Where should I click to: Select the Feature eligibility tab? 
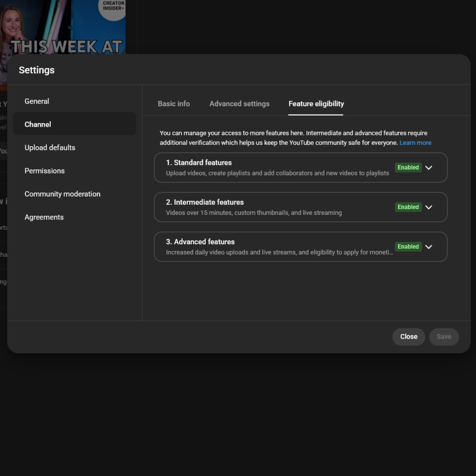[316, 104]
